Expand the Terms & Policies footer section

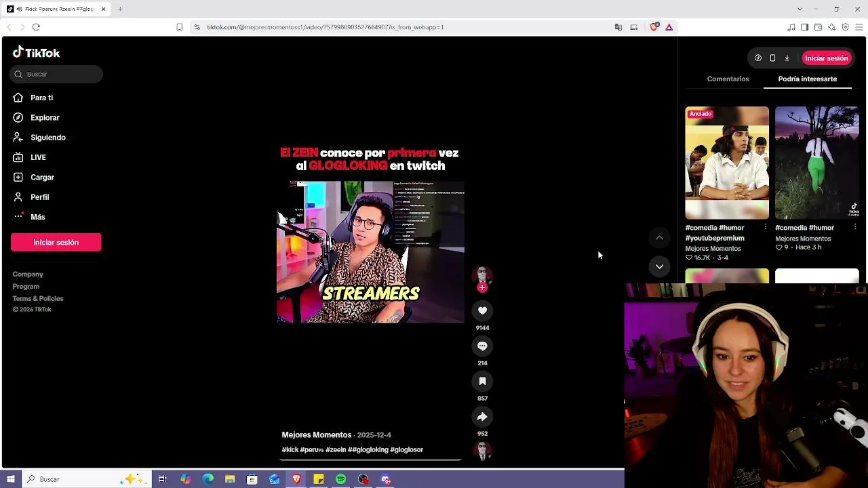(38, 299)
